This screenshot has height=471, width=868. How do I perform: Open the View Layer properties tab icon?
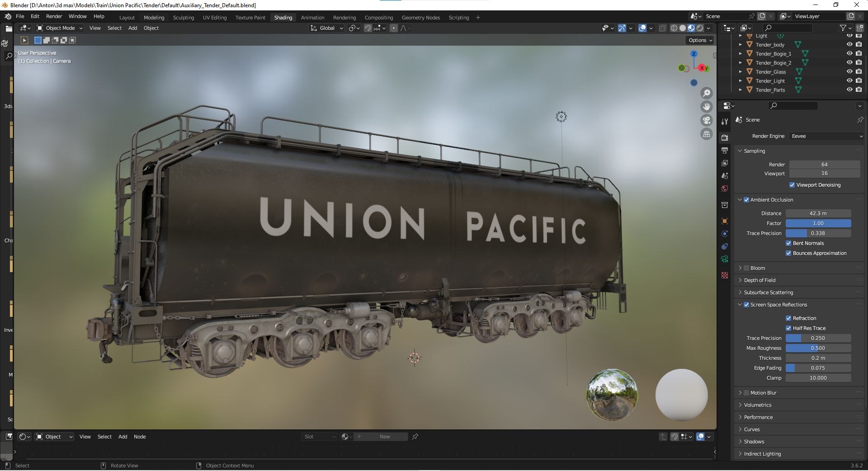coord(725,163)
